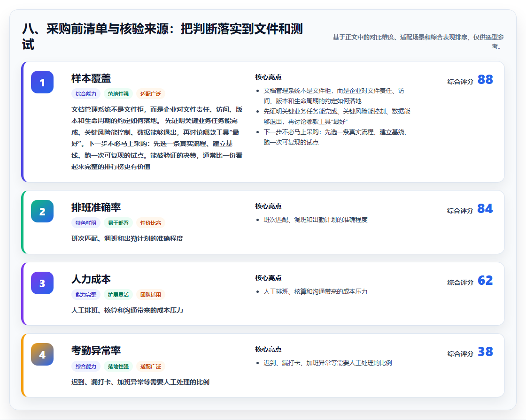Click 综合评分 label in 人力成本 card
The image size is (526, 420).
tap(460, 282)
